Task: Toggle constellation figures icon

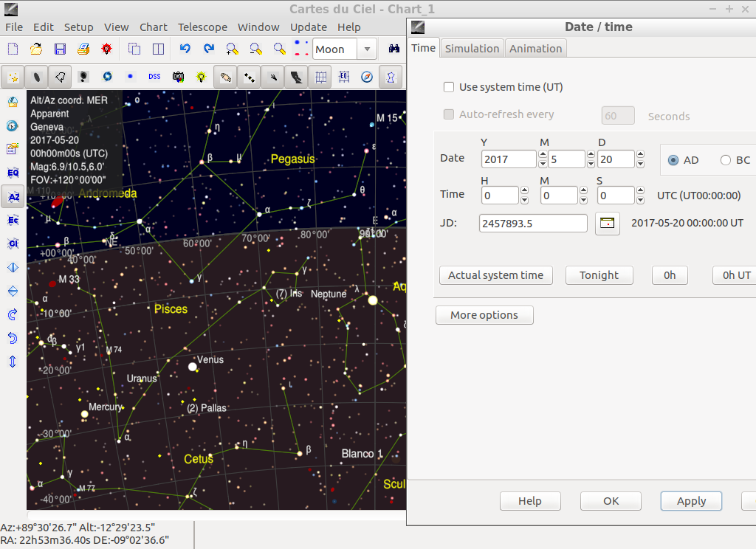Action: 391,77
